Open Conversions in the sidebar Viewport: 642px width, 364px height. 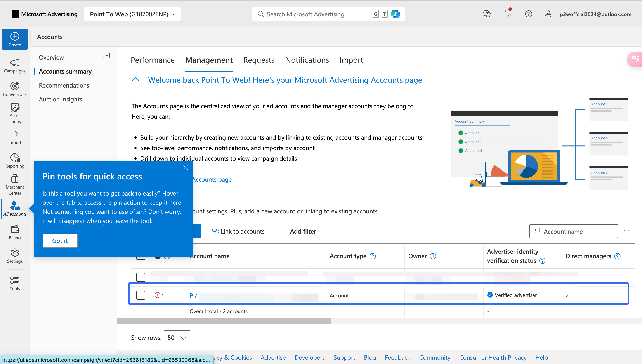click(15, 89)
